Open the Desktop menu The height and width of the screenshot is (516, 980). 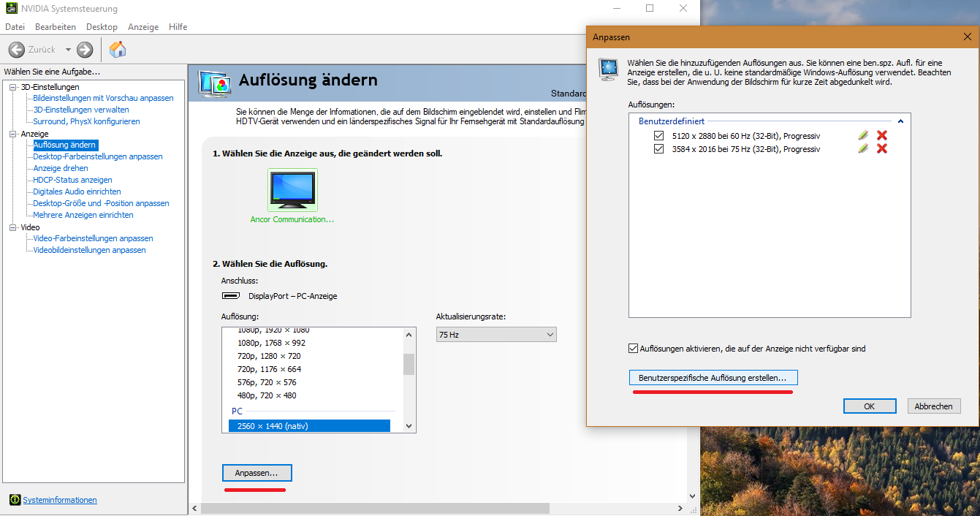pos(102,27)
